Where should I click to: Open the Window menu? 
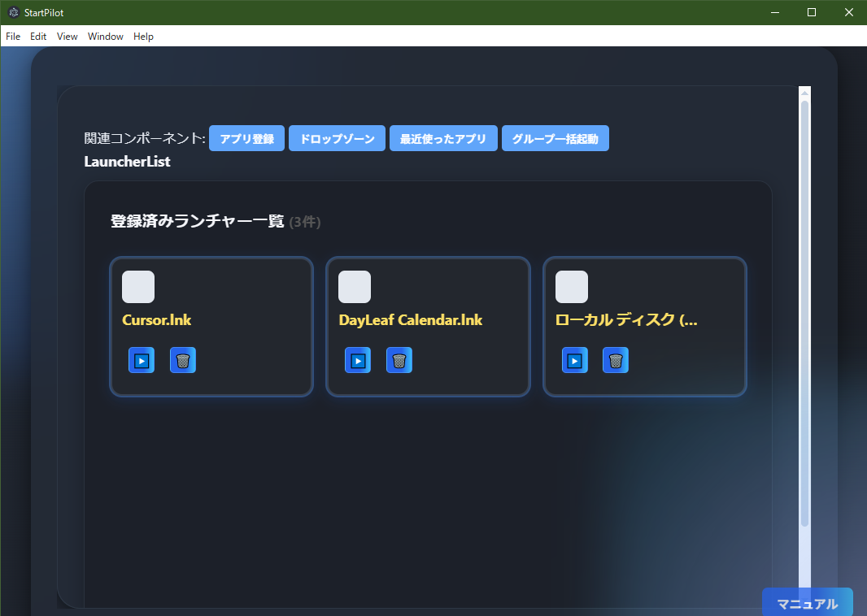coord(105,36)
